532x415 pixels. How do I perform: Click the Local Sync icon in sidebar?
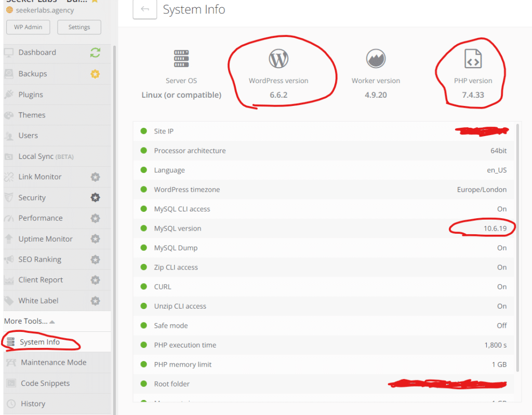click(9, 156)
